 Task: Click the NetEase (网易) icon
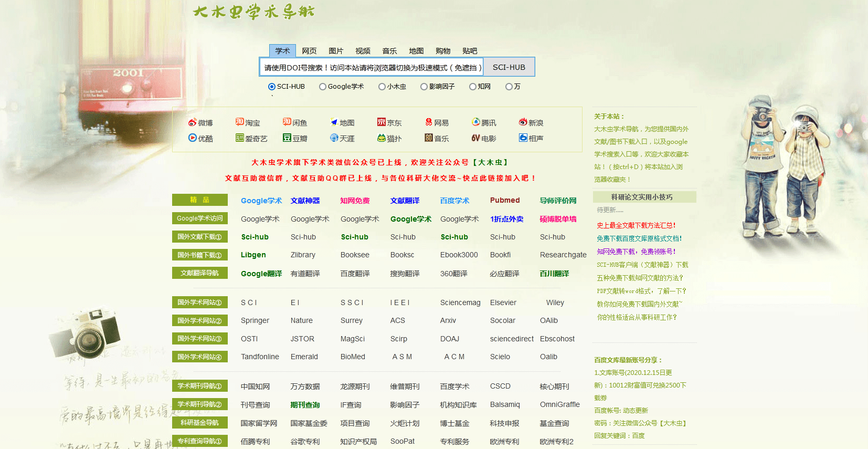coord(429,122)
